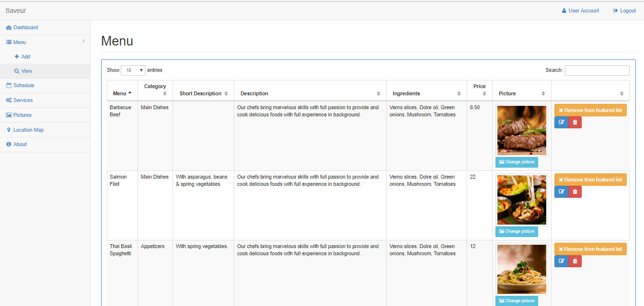Click the edit icon for Salmon Filet
The width and height of the screenshot is (644, 306).
click(561, 192)
